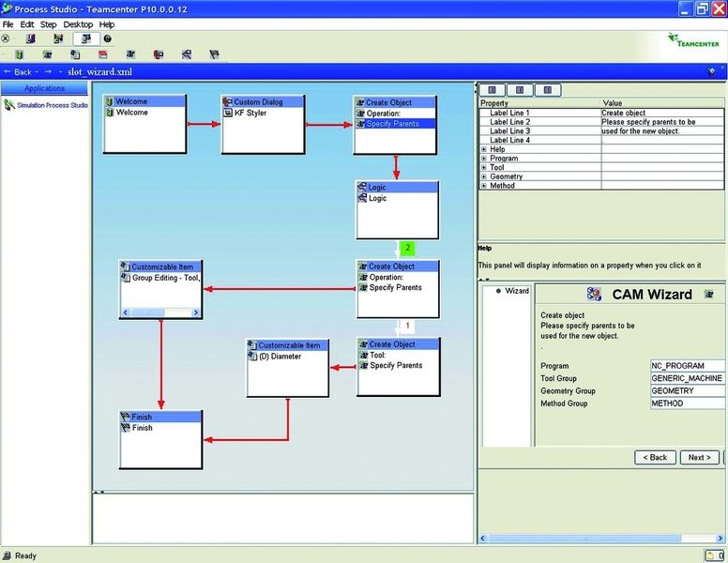Click the Custom Dialog step icon in toolbar
728x563 pixels.
coord(159,54)
